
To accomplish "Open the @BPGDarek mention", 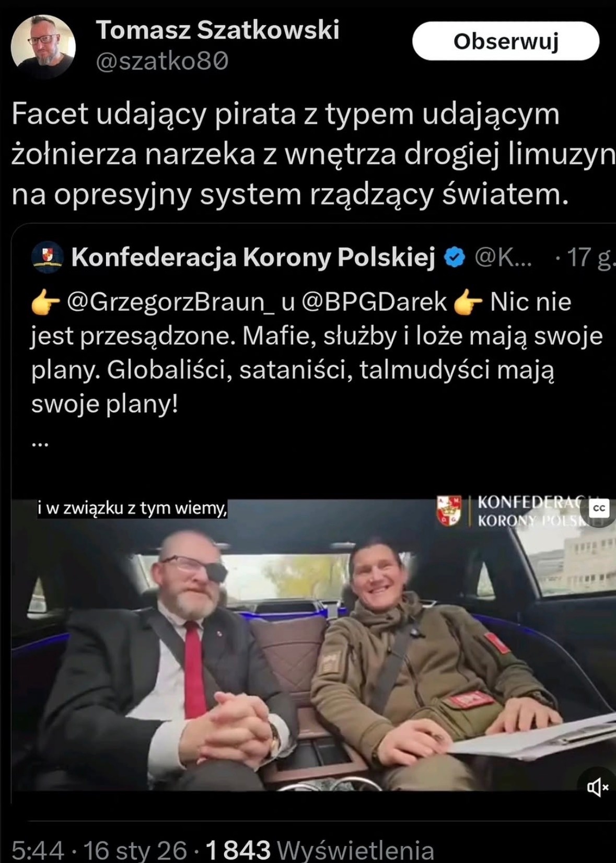I will pos(375,302).
